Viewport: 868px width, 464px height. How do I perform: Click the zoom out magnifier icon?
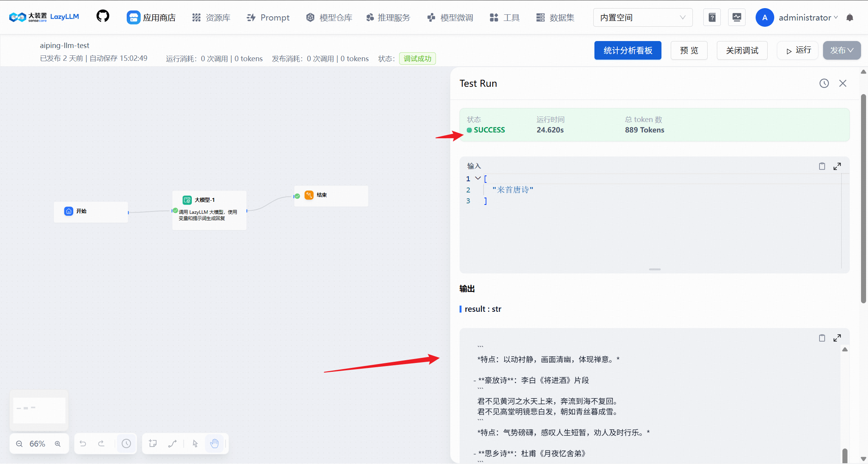pyautogui.click(x=19, y=444)
